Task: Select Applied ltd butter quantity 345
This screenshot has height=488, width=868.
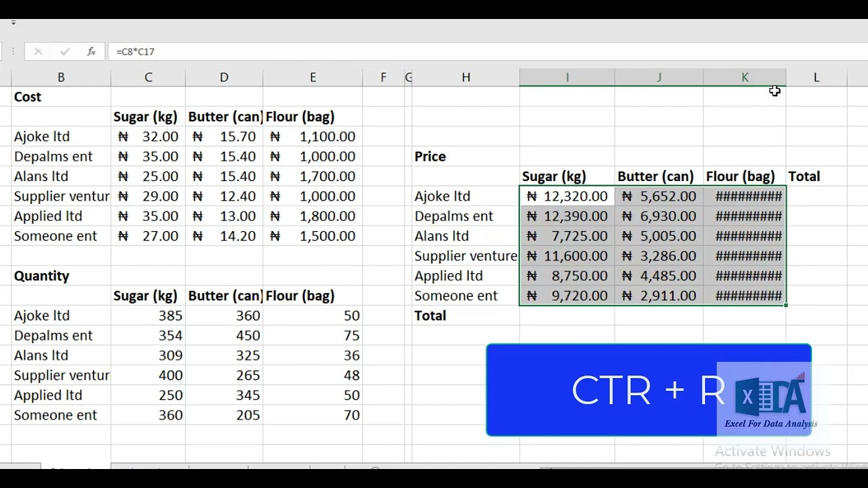Action: pos(224,395)
